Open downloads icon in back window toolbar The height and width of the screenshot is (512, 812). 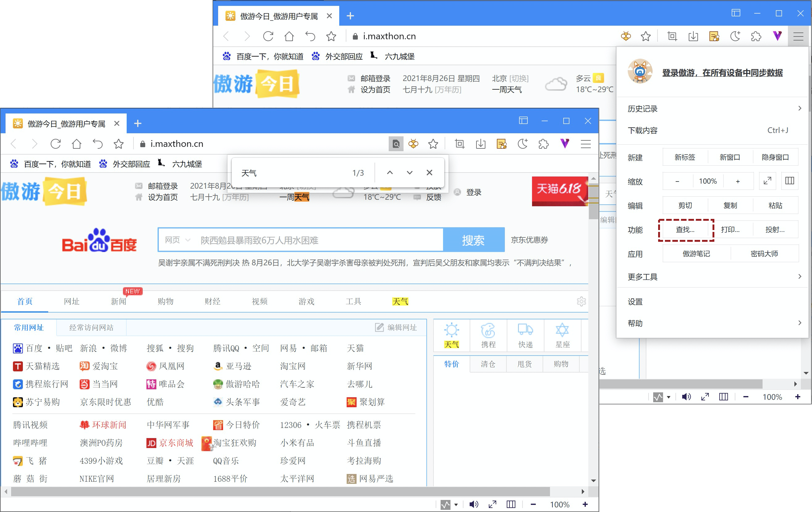(x=693, y=36)
